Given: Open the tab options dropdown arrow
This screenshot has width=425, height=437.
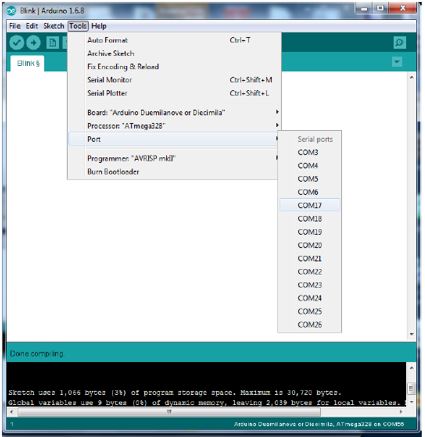Looking at the screenshot, I should click(397, 62).
